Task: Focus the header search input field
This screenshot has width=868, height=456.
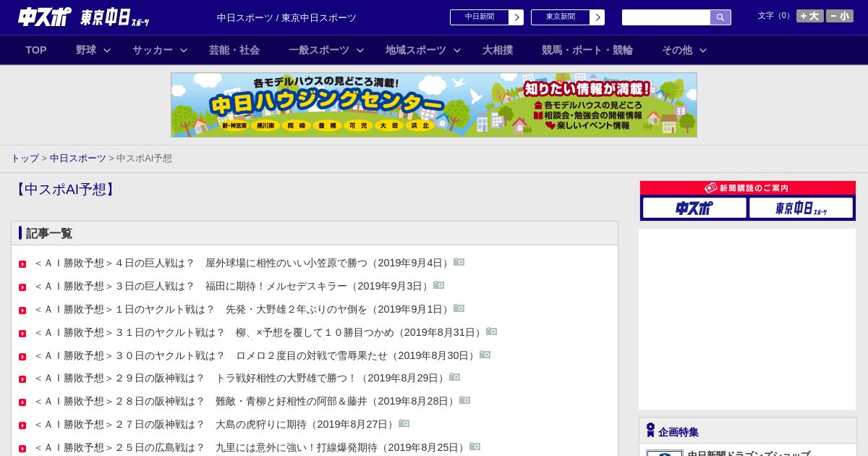Action: click(666, 17)
